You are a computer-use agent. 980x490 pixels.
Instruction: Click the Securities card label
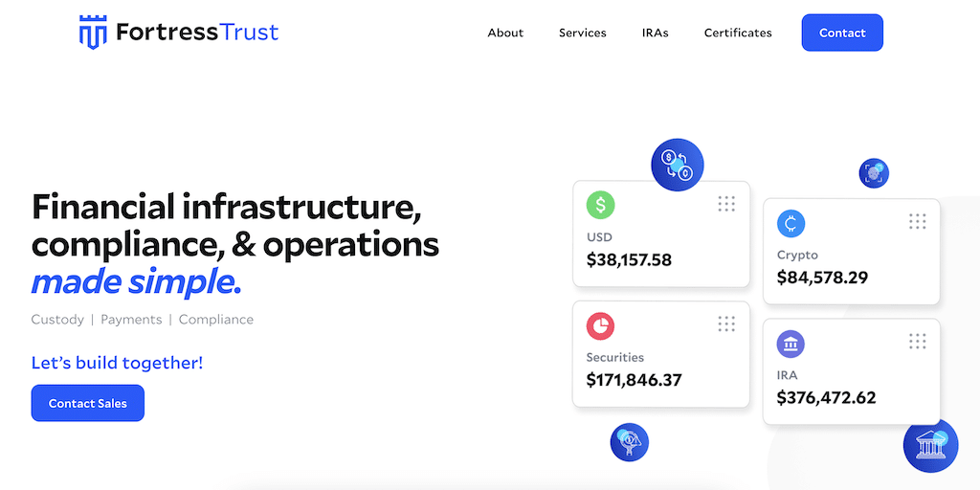pos(615,357)
